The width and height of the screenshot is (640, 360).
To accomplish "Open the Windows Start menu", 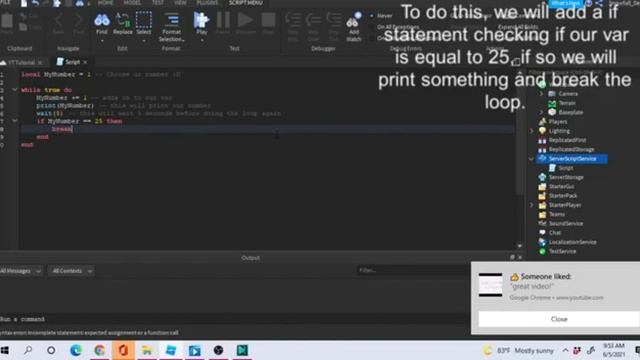I will click(x=5, y=351).
